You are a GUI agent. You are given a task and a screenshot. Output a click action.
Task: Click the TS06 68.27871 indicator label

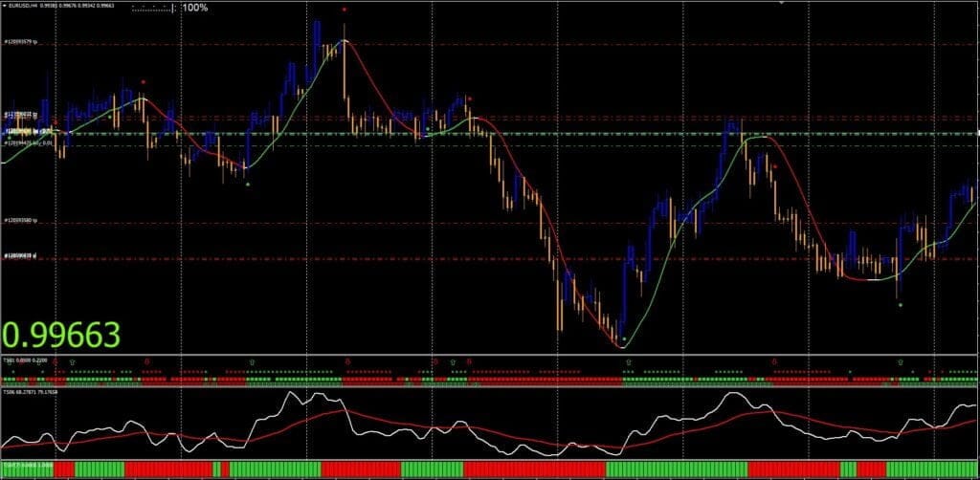tap(32, 393)
